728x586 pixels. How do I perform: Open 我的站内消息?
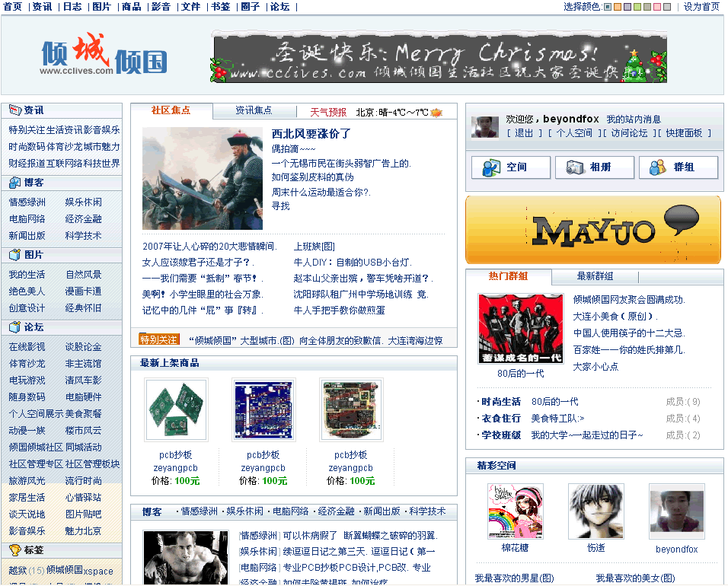[x=634, y=119]
